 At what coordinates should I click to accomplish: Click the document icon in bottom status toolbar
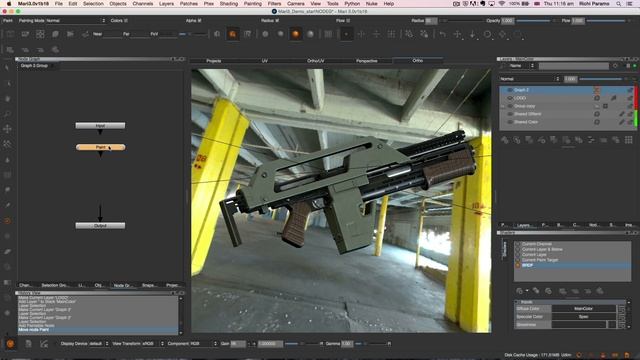click(28, 344)
